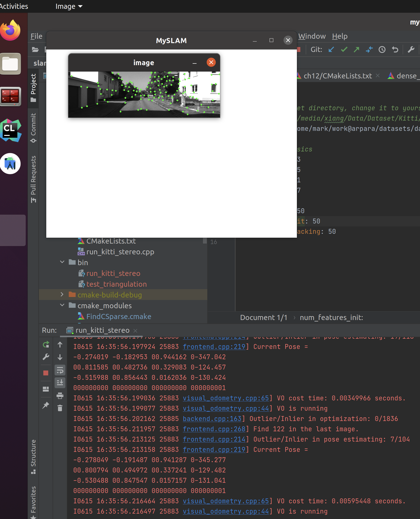This screenshot has width=420, height=519.
Task: Open the Image app menu dropdown
Action: [69, 6]
